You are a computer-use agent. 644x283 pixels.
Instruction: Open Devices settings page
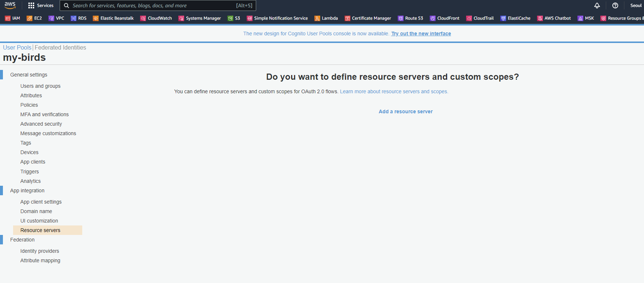tap(29, 152)
